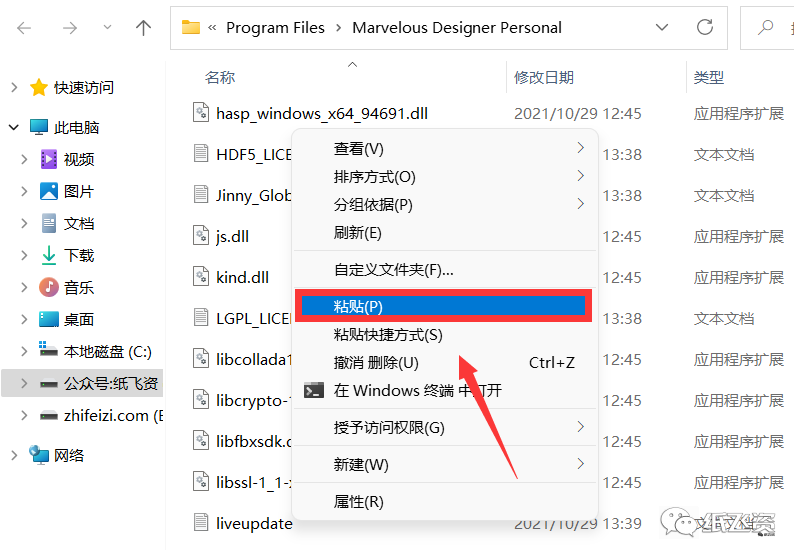Click the search magnifier icon

click(x=765, y=27)
